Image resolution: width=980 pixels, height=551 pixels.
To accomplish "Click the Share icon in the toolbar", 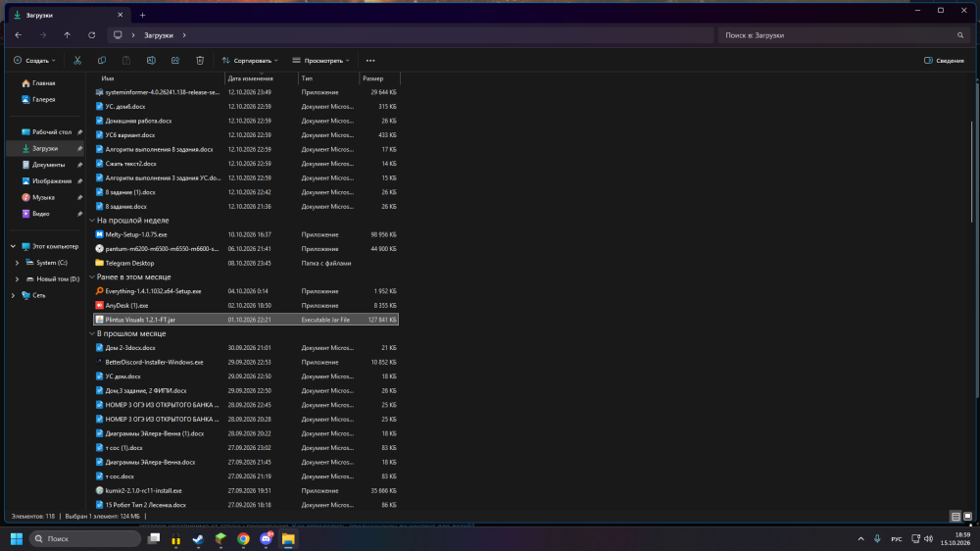I will tap(175, 61).
